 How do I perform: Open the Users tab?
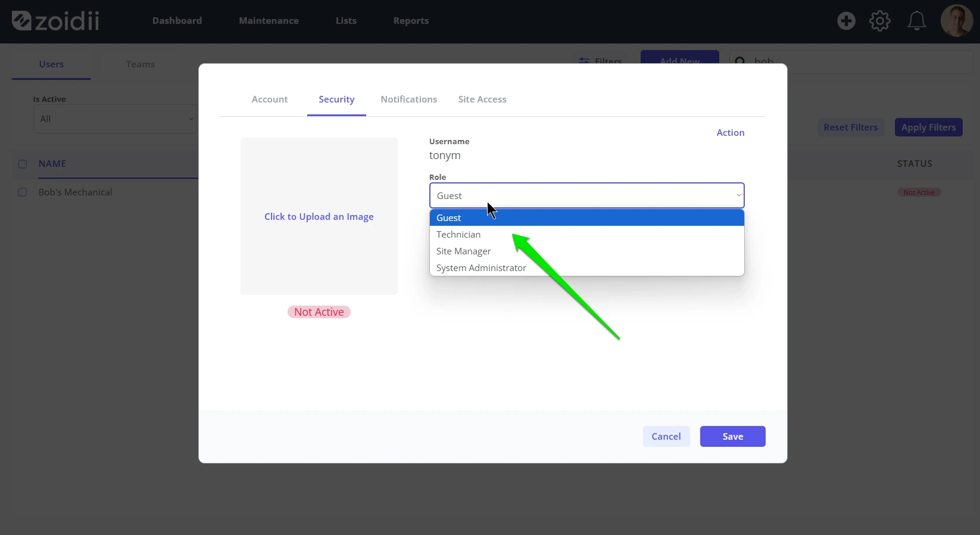[51, 64]
